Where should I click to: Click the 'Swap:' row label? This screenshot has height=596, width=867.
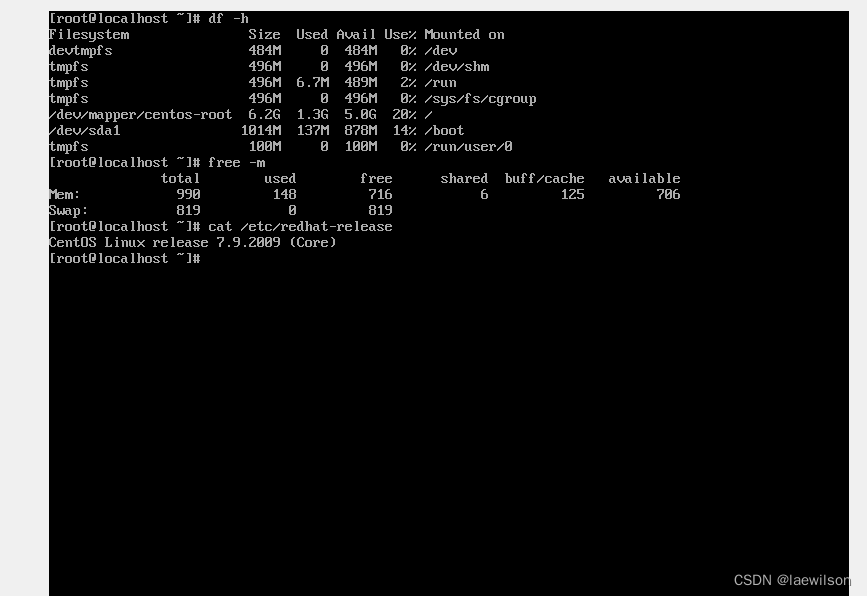coord(69,211)
